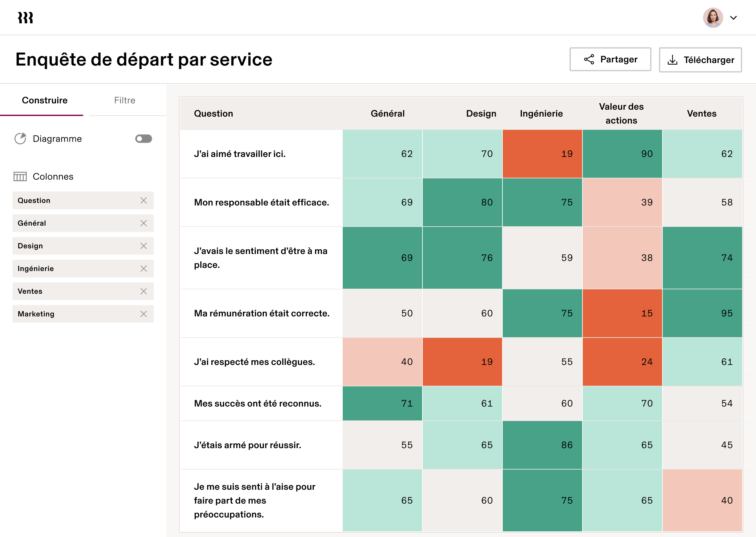Remove the Ingénierie column chip
756x537 pixels.
(x=144, y=268)
